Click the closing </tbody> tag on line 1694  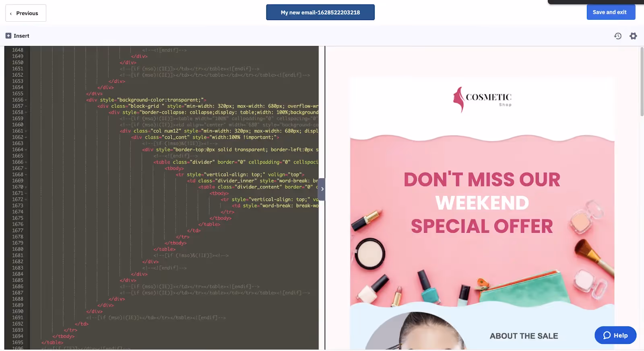click(x=64, y=337)
